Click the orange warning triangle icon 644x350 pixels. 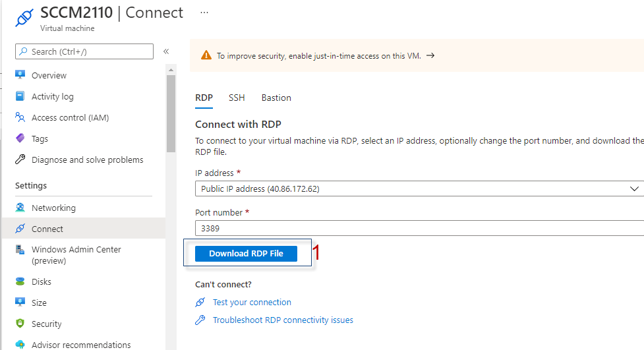coord(206,55)
